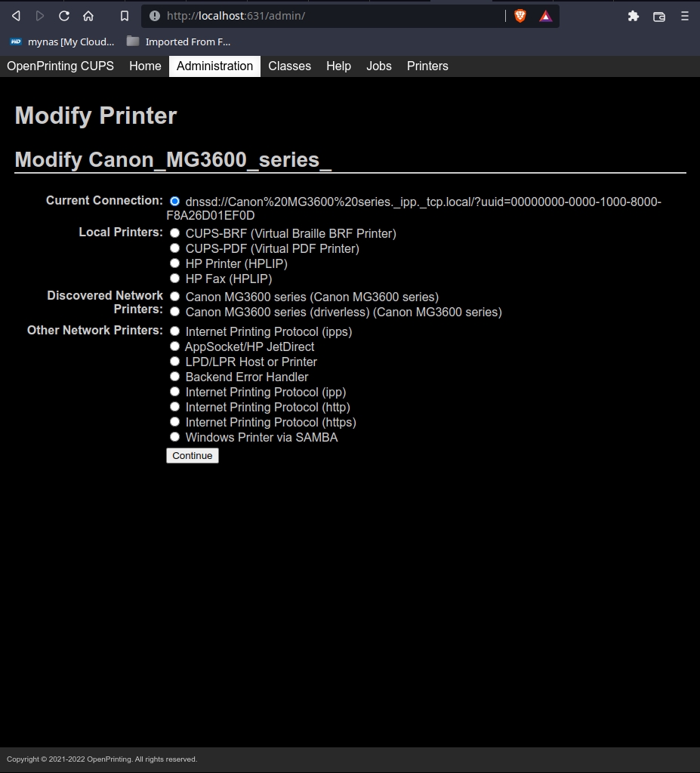Open the Printers tab

pyautogui.click(x=427, y=66)
